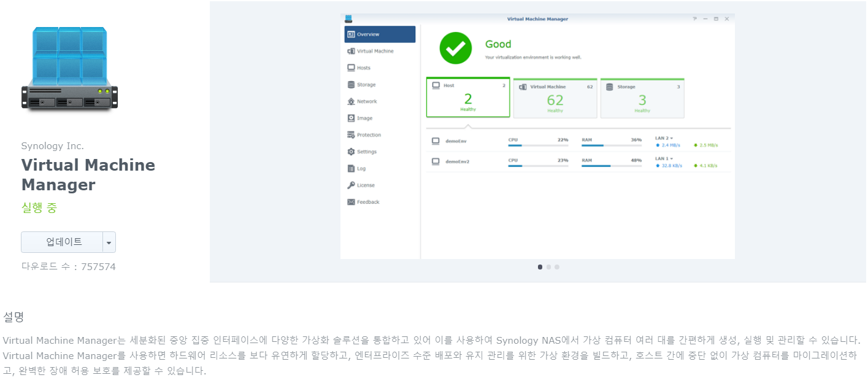The height and width of the screenshot is (391, 868).
Task: Open the Protection label in preview sidebar
Action: pos(369,135)
